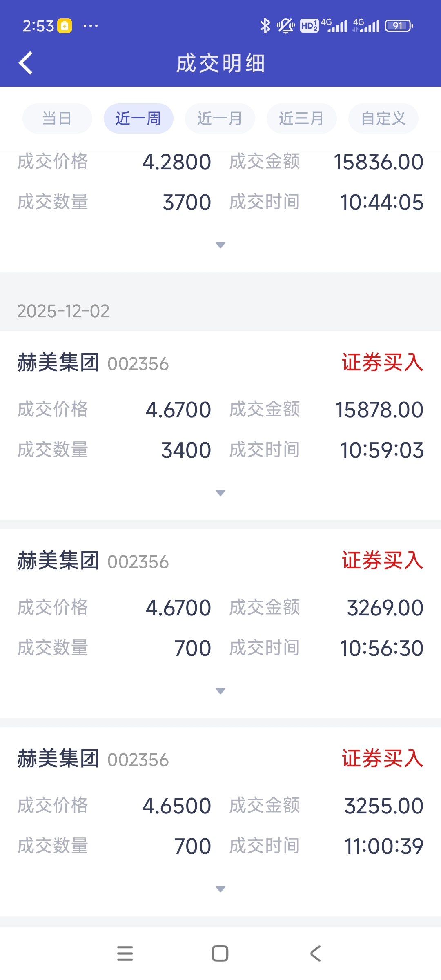Expand details of the 11:00:39 trade
This screenshot has height=980, width=441.
[x=220, y=889]
